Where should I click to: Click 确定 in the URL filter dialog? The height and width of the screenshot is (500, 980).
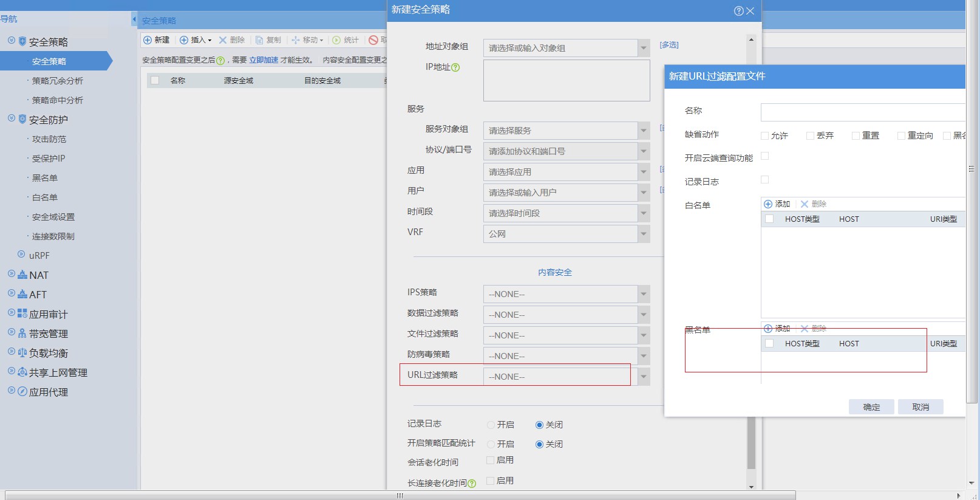coord(871,407)
